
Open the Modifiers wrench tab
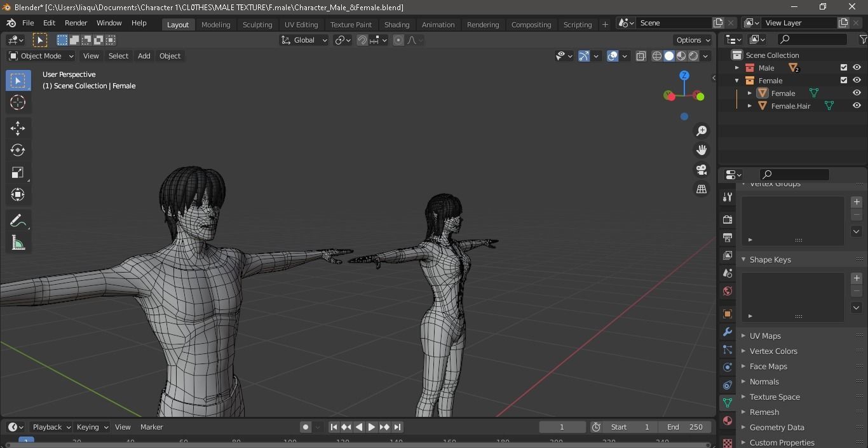click(x=728, y=332)
